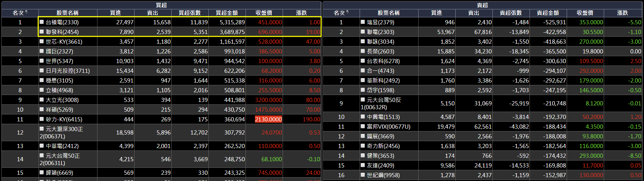The width and height of the screenshot is (644, 181).
Task: Tick checkbox for 元大台灣50反1(00632R)
Action: [x=363, y=100]
